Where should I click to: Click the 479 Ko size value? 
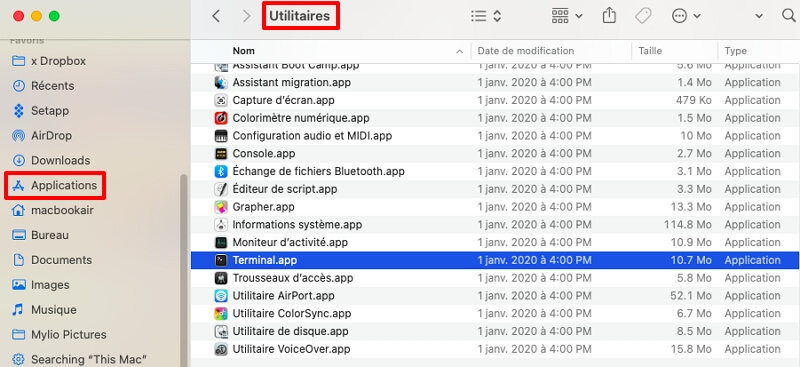[693, 100]
